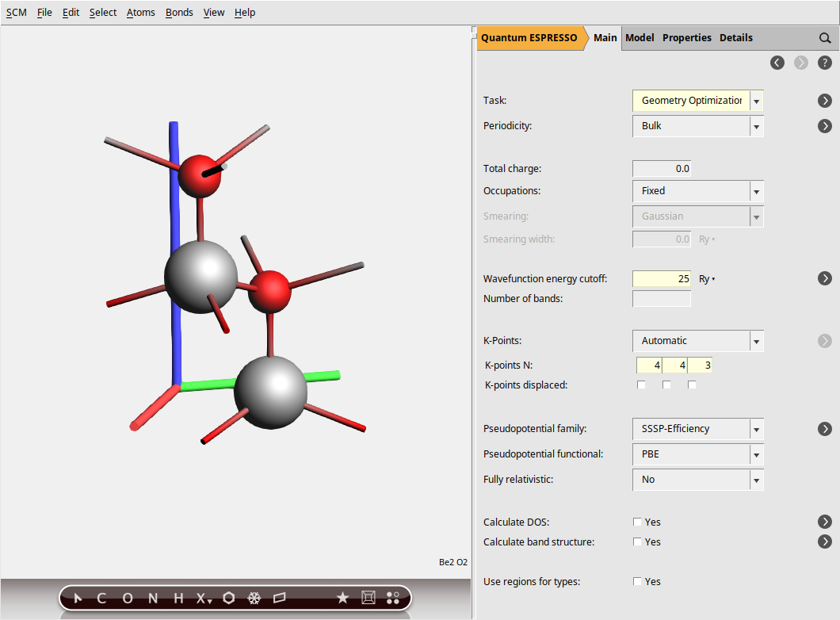
Task: Click the star icon in bottom toolbar
Action: 342,599
